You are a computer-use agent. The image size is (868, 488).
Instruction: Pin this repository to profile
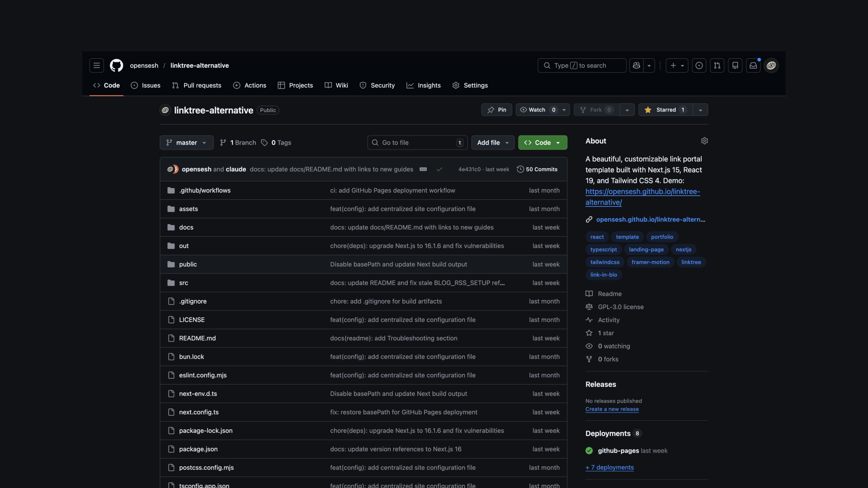[x=497, y=110]
